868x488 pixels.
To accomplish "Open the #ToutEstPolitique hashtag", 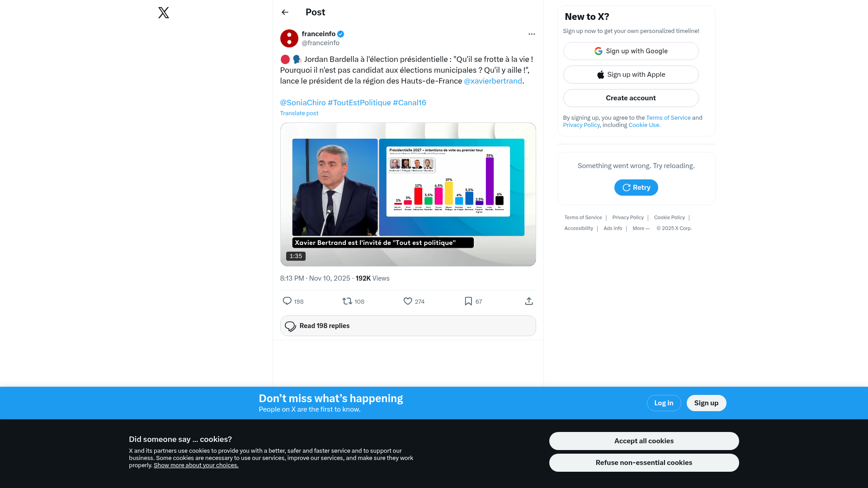I will (x=359, y=103).
